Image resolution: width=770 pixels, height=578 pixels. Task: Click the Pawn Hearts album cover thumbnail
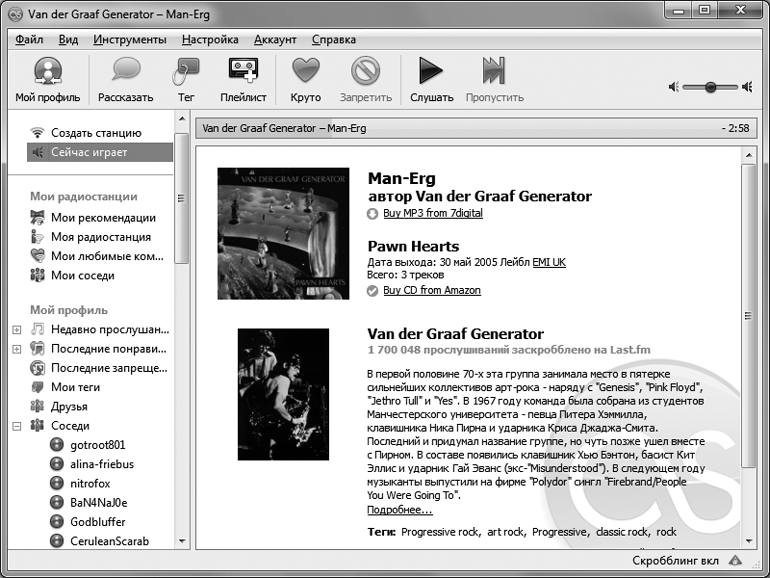[283, 233]
